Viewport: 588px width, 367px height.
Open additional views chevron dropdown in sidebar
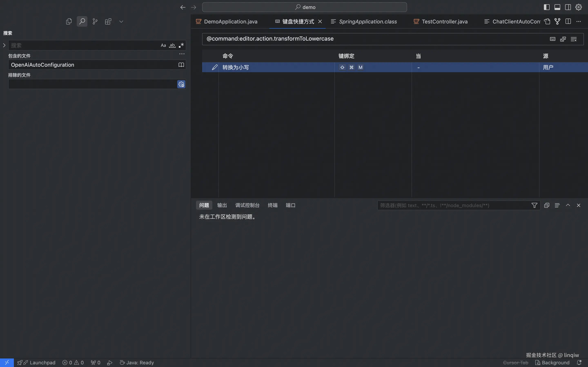121,21
